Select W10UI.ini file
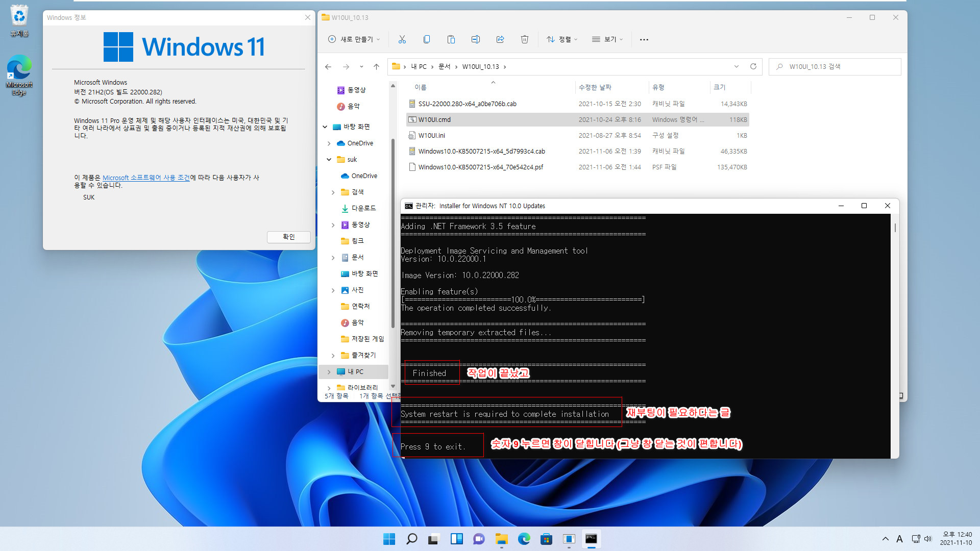980x551 pixels. [578, 135]
